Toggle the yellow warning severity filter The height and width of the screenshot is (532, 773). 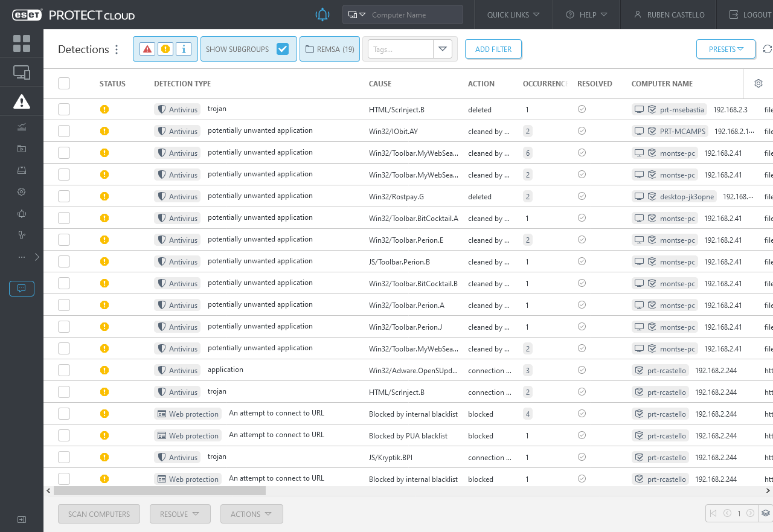coord(165,50)
